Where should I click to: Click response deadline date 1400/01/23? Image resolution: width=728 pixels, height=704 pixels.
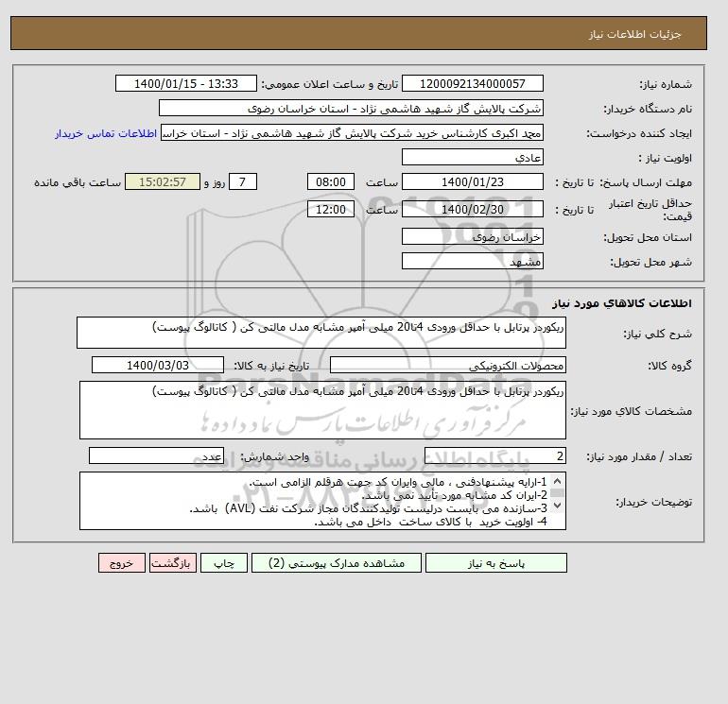click(x=472, y=182)
